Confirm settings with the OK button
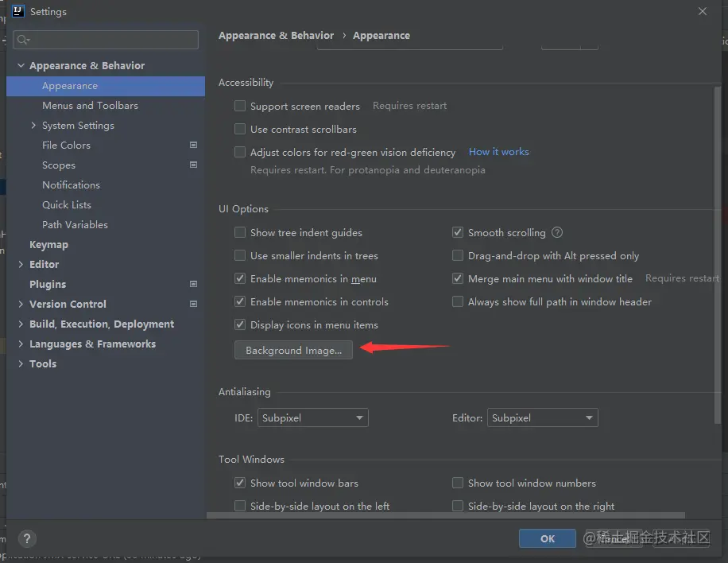Screen dimensions: 728x563 click(x=548, y=538)
